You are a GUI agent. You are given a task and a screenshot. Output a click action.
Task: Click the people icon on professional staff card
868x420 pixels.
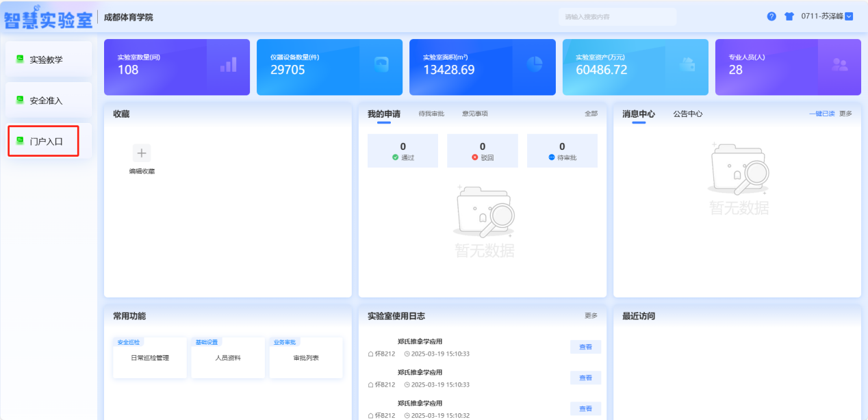click(x=839, y=65)
